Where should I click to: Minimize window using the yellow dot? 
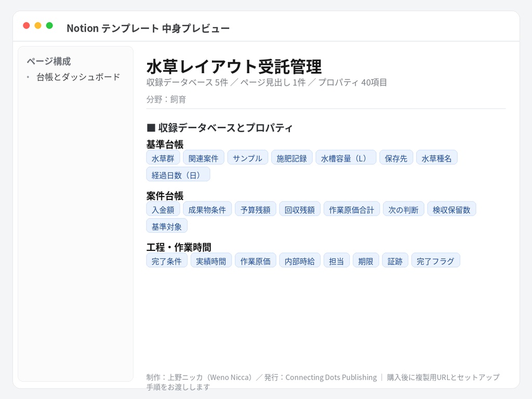pyautogui.click(x=38, y=26)
